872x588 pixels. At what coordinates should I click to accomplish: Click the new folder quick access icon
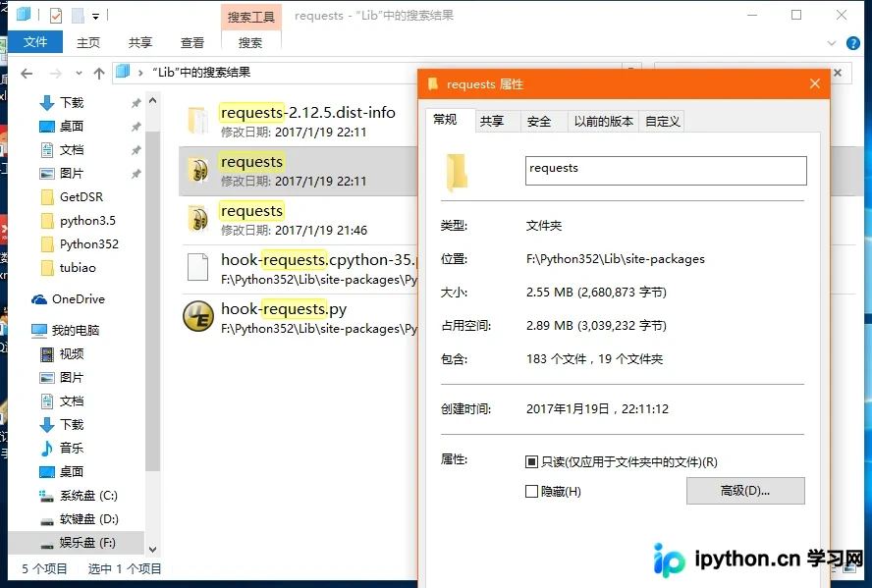(78, 16)
